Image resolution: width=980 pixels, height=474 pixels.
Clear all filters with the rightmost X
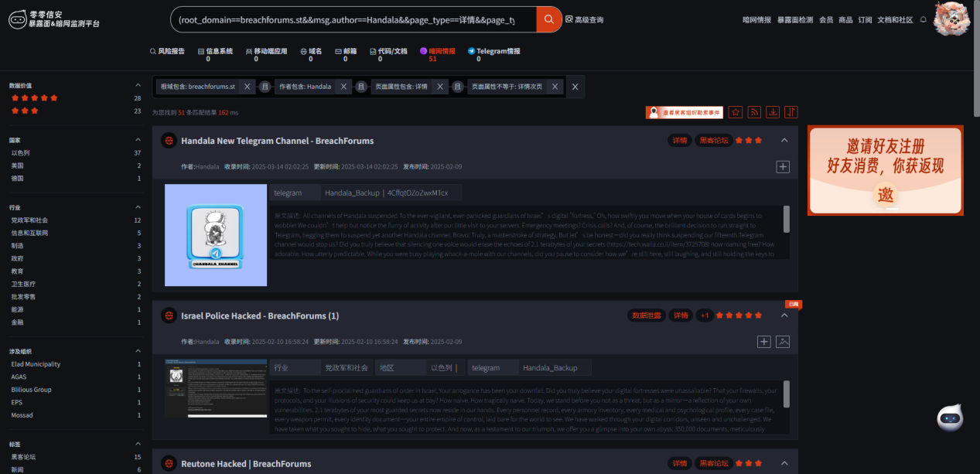click(575, 87)
